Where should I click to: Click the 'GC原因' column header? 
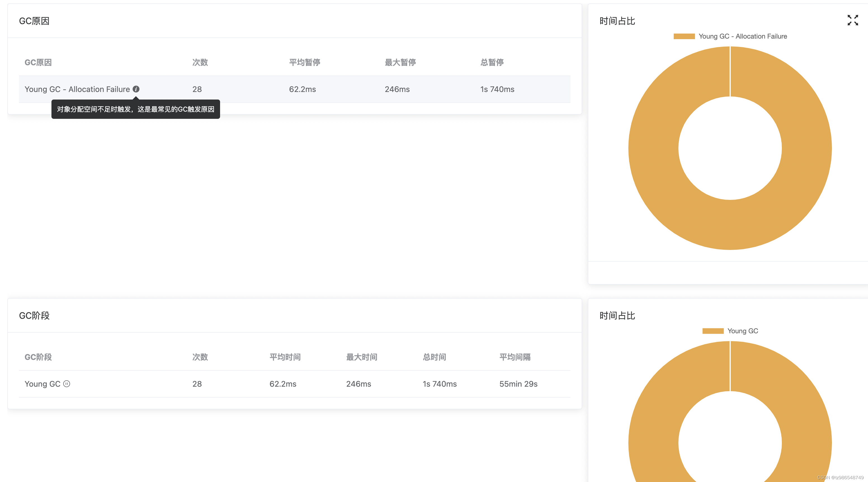pyautogui.click(x=38, y=62)
